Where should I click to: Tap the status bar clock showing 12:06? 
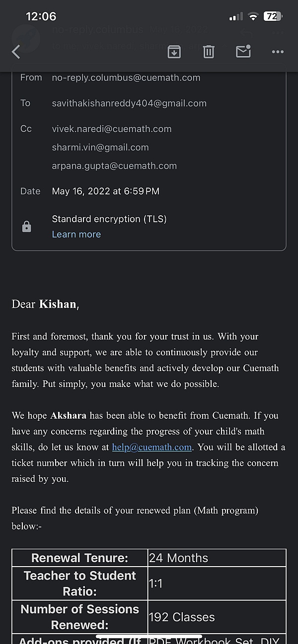pyautogui.click(x=41, y=16)
